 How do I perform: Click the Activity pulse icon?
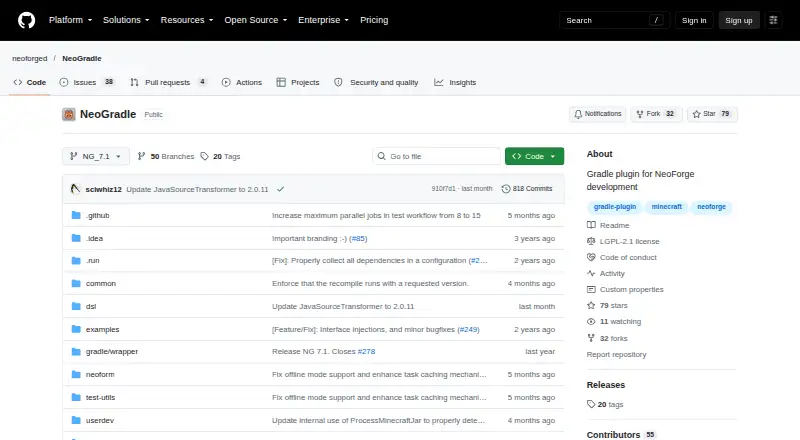[591, 273]
